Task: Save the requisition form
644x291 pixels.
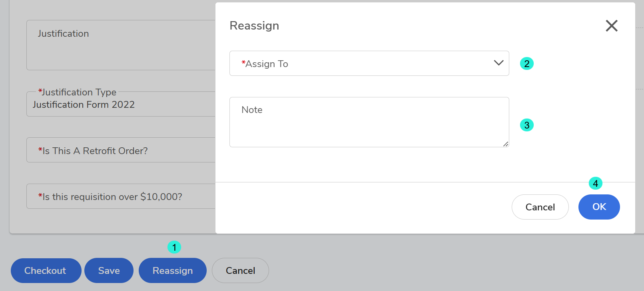Action: tap(109, 271)
